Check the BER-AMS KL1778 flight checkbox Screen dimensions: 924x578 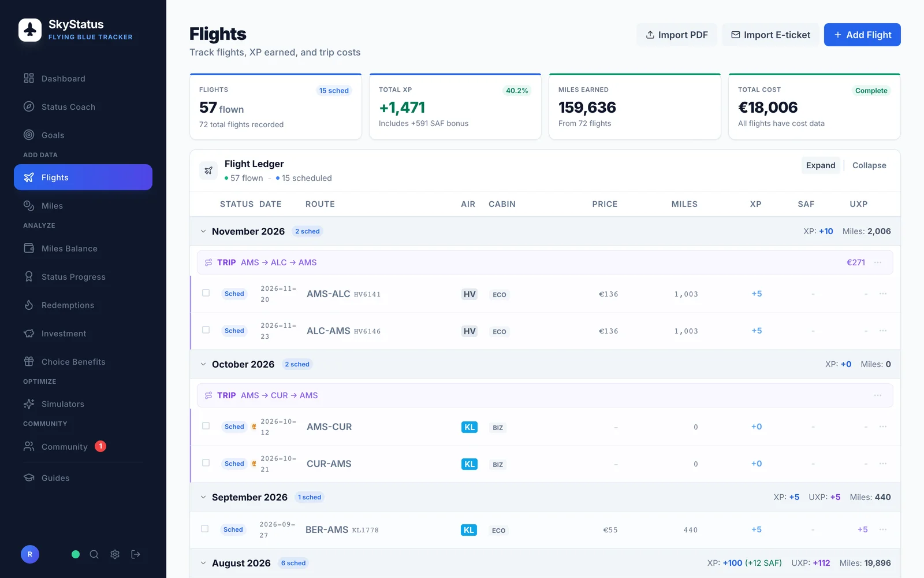coord(204,529)
